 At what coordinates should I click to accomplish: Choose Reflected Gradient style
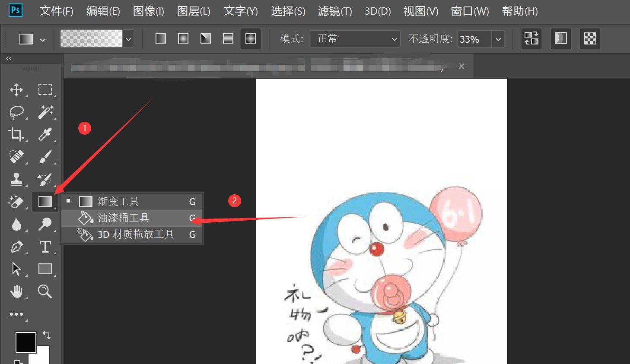228,39
